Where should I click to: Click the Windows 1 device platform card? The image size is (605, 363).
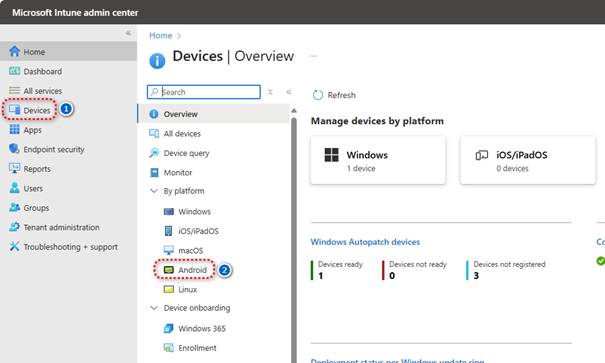[378, 160]
